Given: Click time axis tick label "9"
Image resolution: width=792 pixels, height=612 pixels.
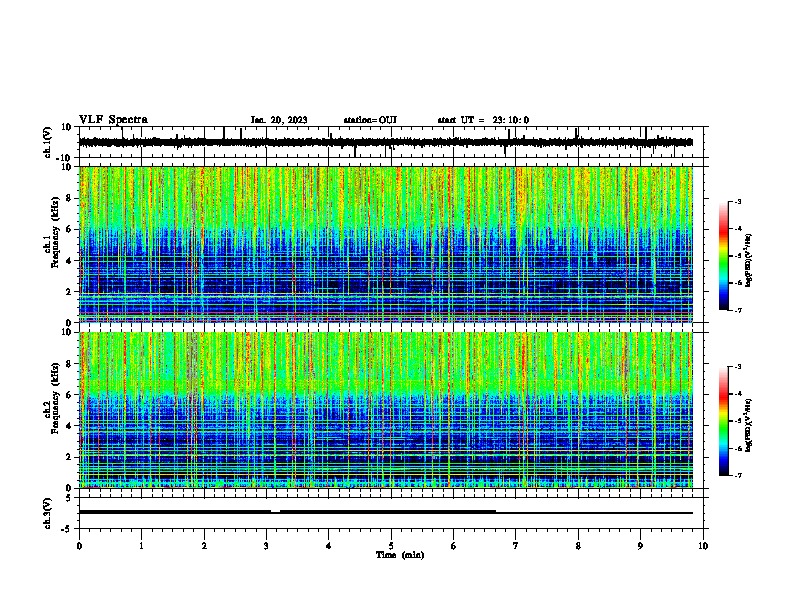Looking at the screenshot, I should [640, 546].
